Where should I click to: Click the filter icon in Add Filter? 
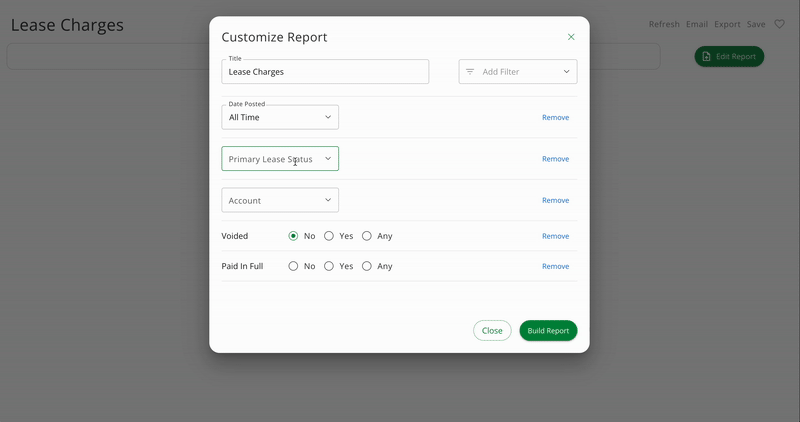(x=470, y=71)
